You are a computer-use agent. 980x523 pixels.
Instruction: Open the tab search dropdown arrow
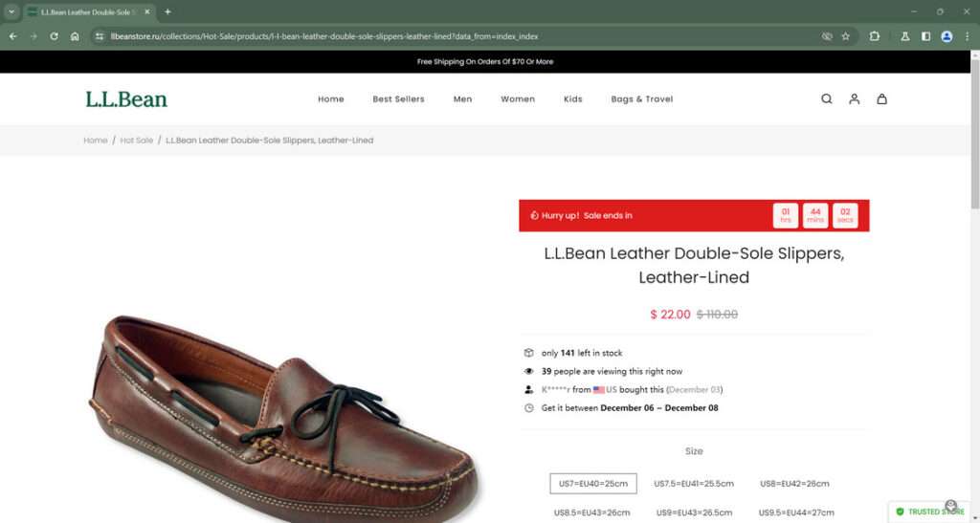coord(11,11)
